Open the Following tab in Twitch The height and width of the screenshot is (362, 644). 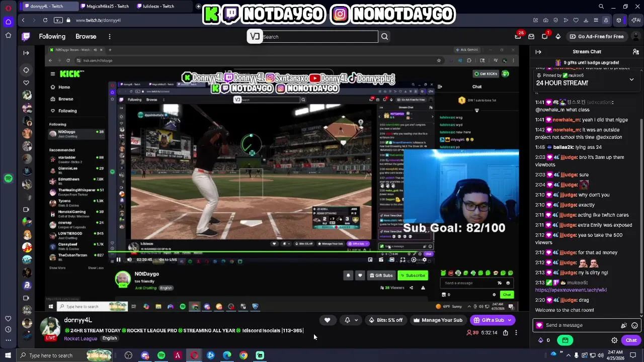(52, 36)
